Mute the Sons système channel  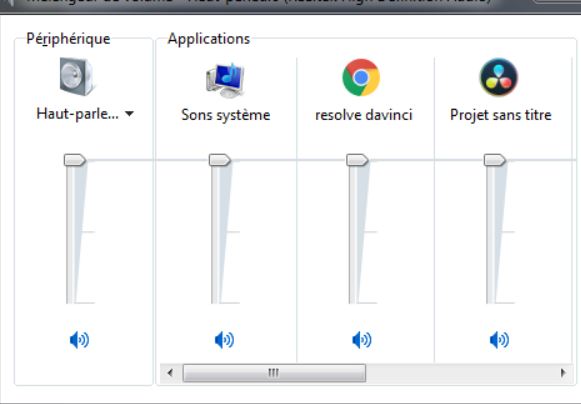224,340
